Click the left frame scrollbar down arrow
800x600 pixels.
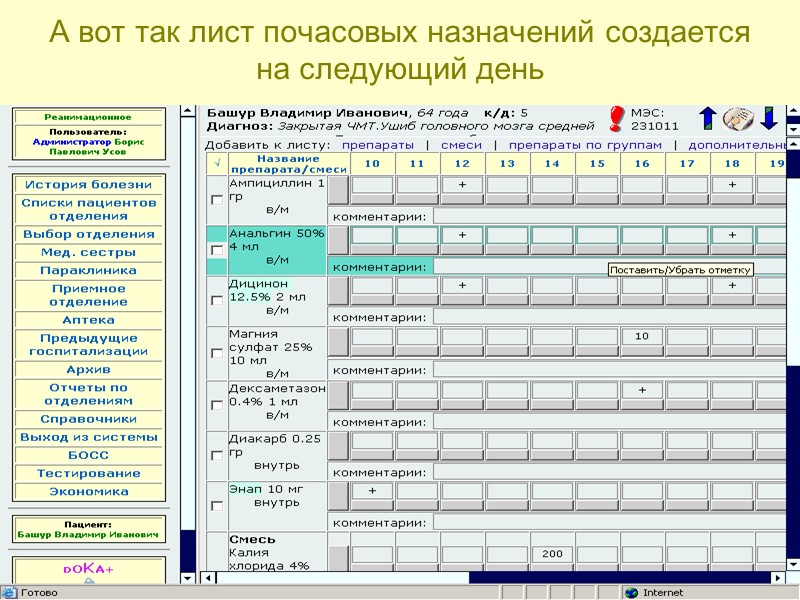[x=188, y=578]
